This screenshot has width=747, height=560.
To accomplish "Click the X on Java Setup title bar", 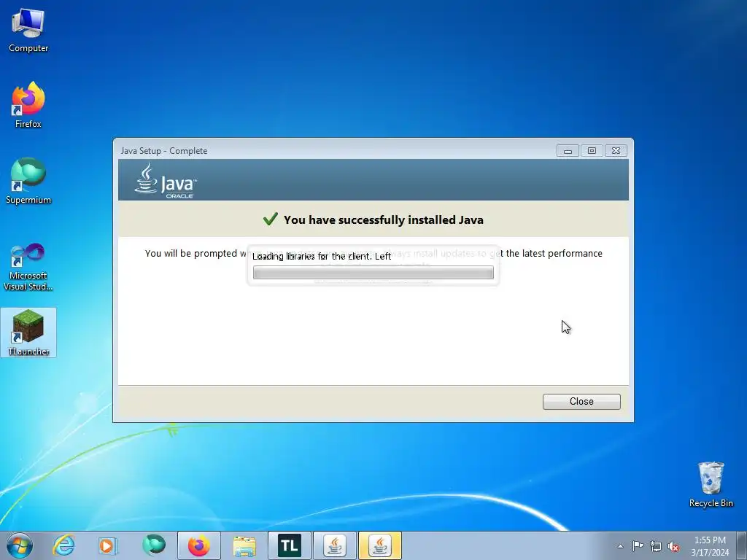I will point(616,150).
